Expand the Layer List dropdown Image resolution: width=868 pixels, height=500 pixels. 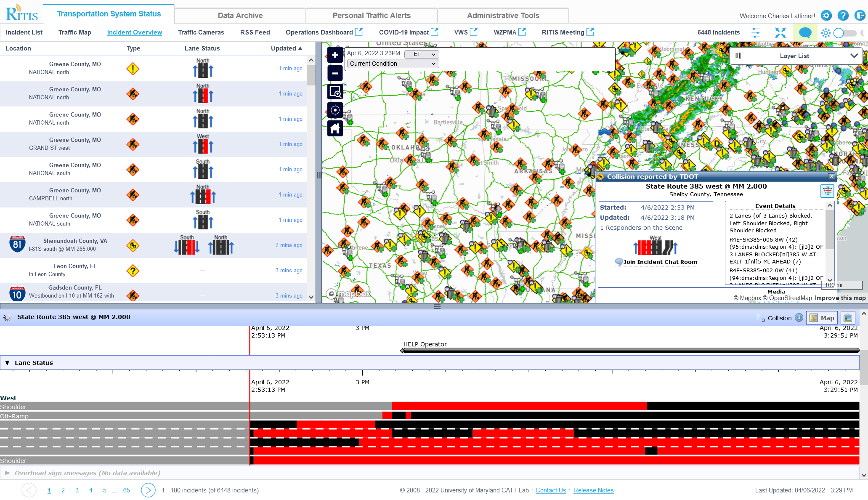coord(855,56)
